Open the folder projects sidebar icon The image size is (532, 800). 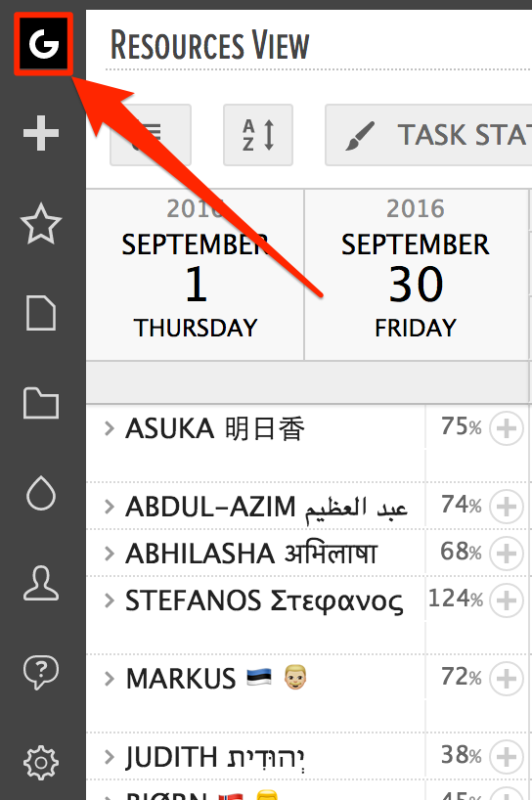(x=41, y=403)
